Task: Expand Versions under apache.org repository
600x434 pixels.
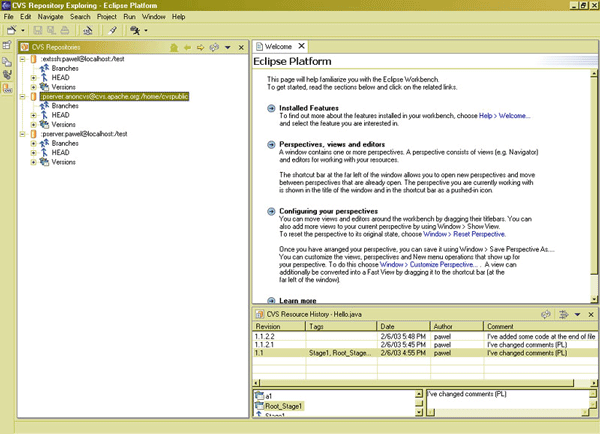Action: pos(33,125)
